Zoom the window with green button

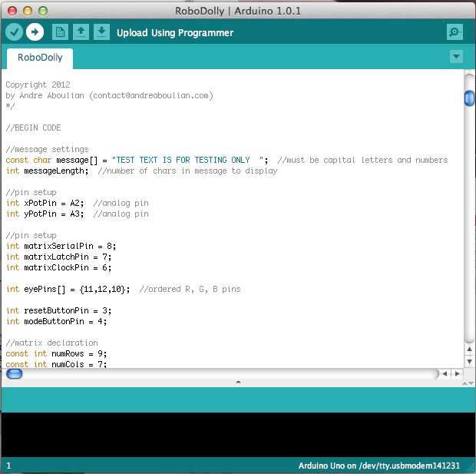[43, 11]
